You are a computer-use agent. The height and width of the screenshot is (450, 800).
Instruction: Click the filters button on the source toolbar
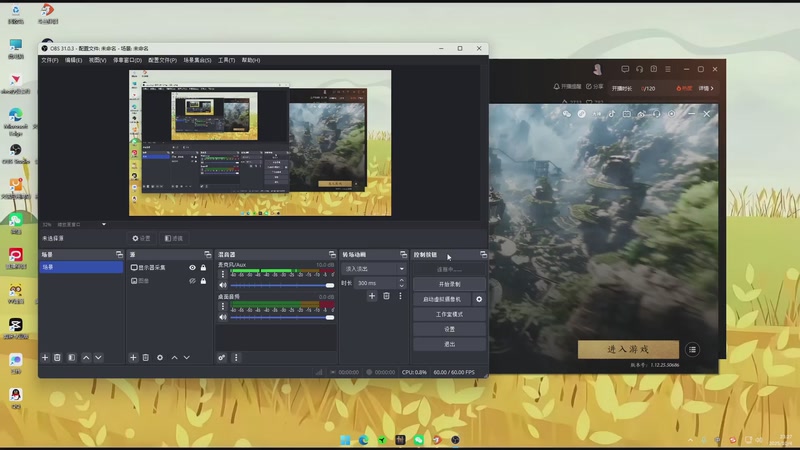click(173, 238)
